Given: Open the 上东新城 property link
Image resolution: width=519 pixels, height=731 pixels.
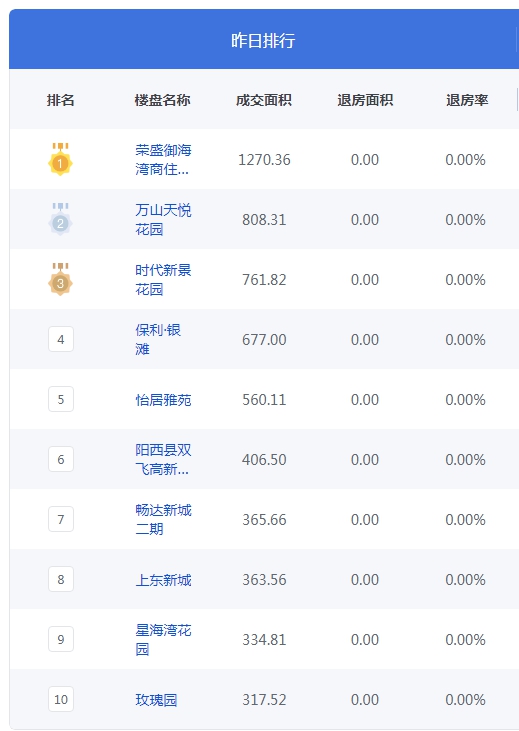Looking at the screenshot, I should coord(163,580).
